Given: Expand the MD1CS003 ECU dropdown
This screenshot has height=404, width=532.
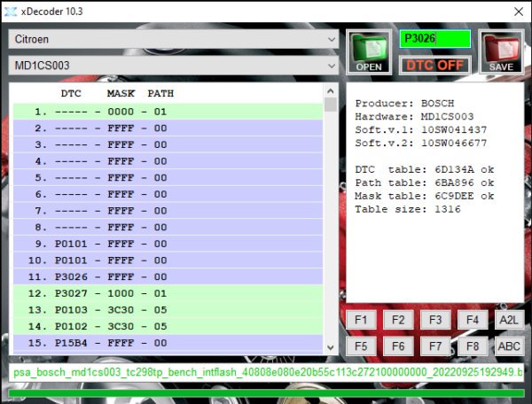Looking at the screenshot, I should coord(173,66).
